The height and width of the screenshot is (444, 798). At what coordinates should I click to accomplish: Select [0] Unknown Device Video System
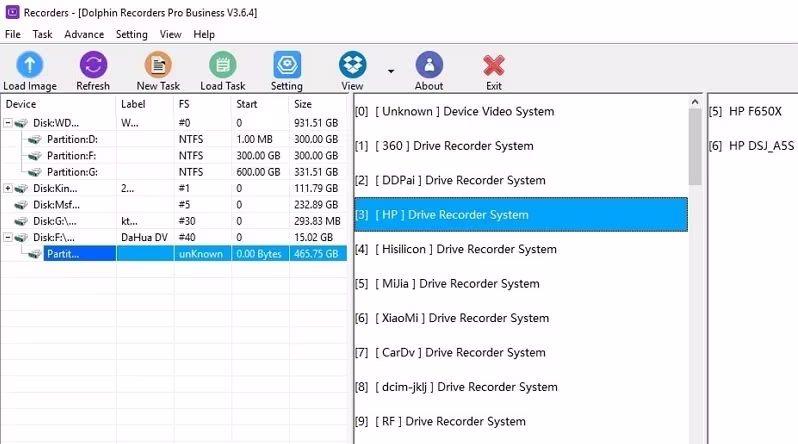[x=521, y=112]
